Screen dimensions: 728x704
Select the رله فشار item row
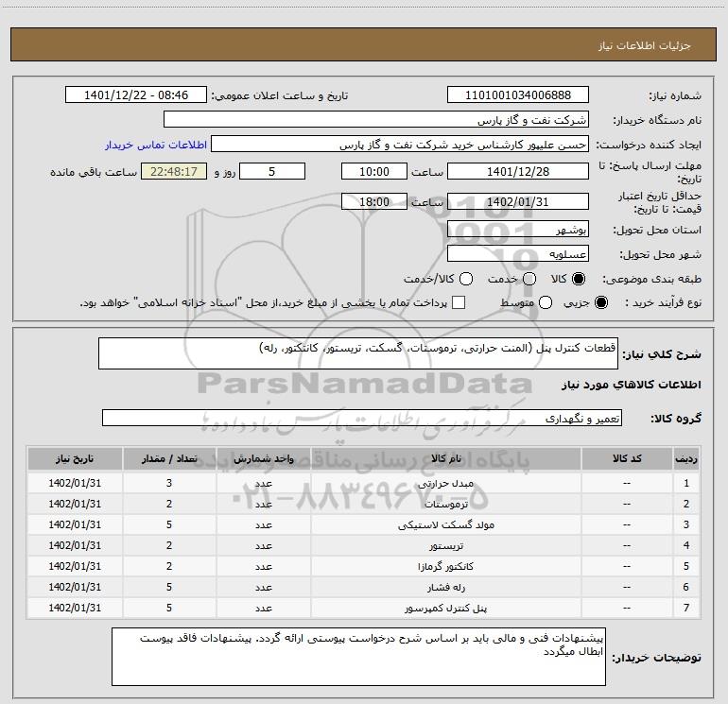(364, 587)
